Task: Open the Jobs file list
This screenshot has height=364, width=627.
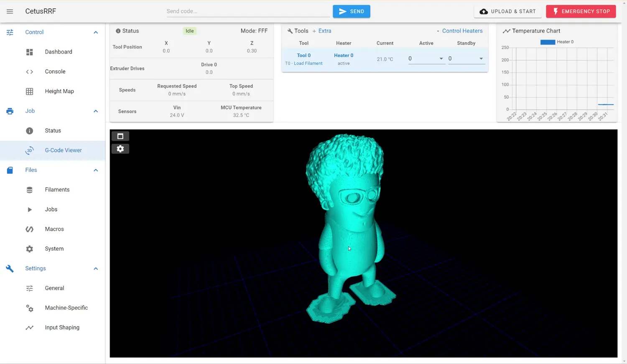Action: pos(51,209)
